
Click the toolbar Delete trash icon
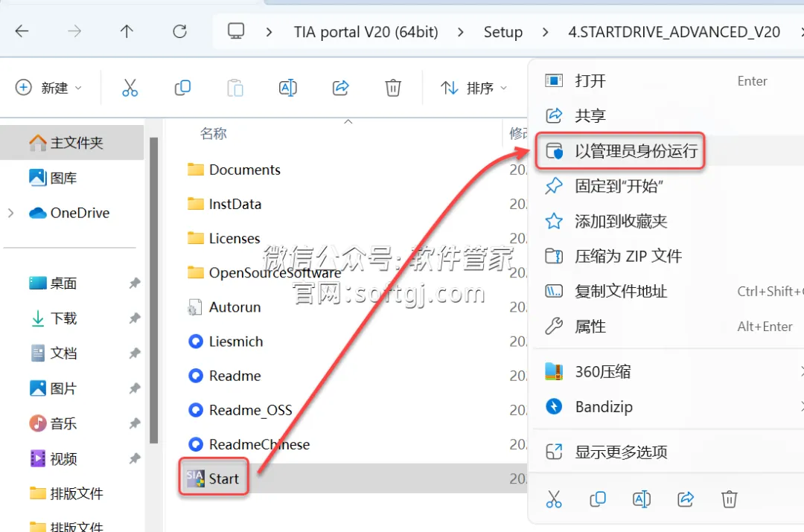point(393,88)
